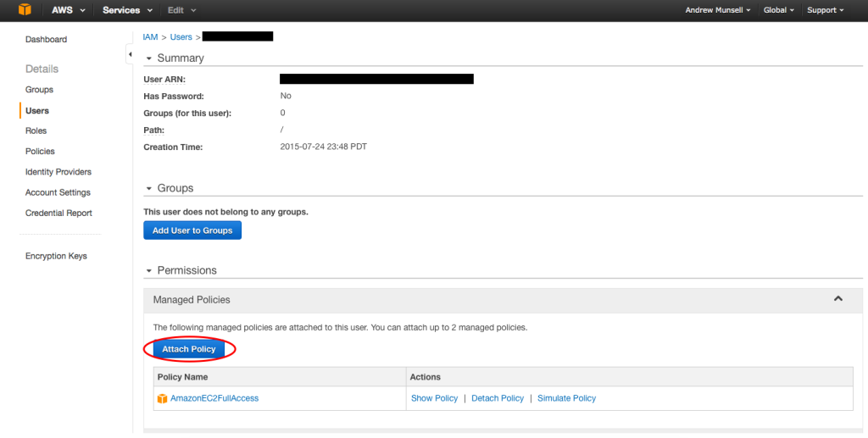
Task: Click the IAM breadcrumb link
Action: pyautogui.click(x=150, y=37)
